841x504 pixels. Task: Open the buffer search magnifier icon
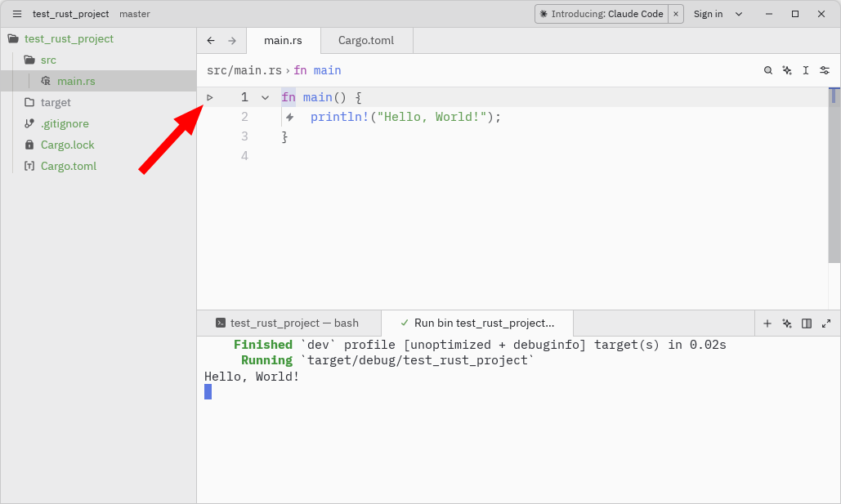click(x=768, y=70)
